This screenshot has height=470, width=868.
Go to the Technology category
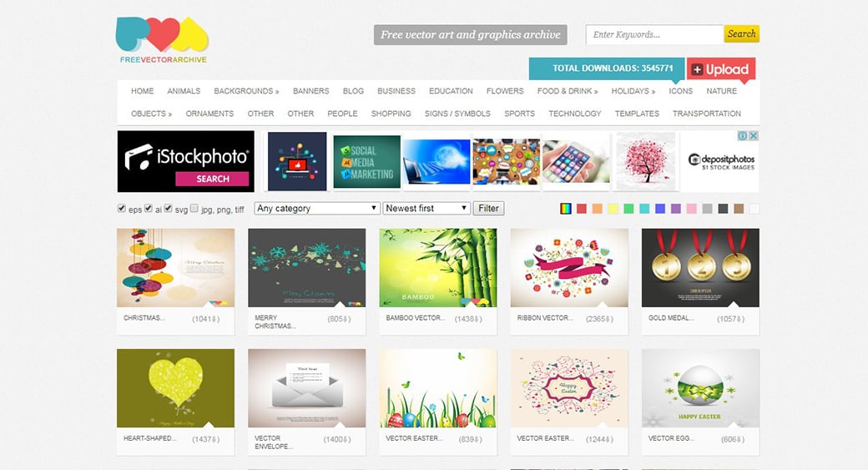[x=574, y=114]
